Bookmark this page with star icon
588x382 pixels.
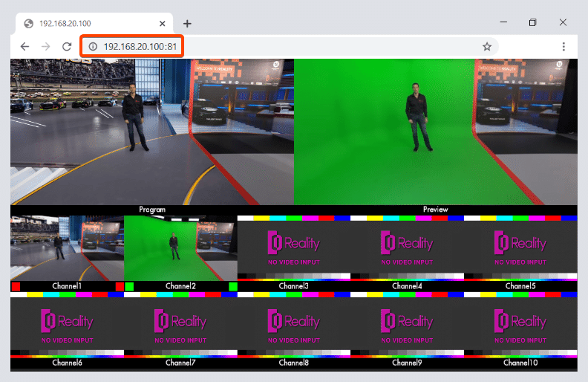click(487, 47)
